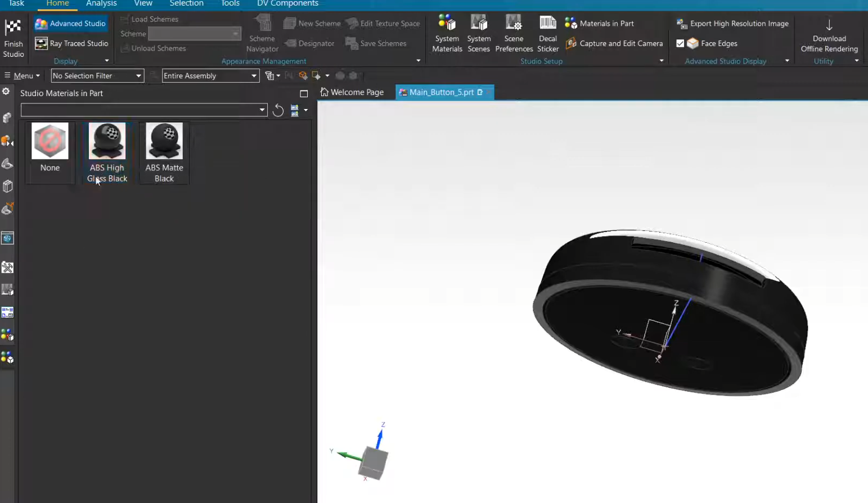Image resolution: width=868 pixels, height=503 pixels.
Task: Expand the Appearance Management group arrow
Action: [418, 61]
